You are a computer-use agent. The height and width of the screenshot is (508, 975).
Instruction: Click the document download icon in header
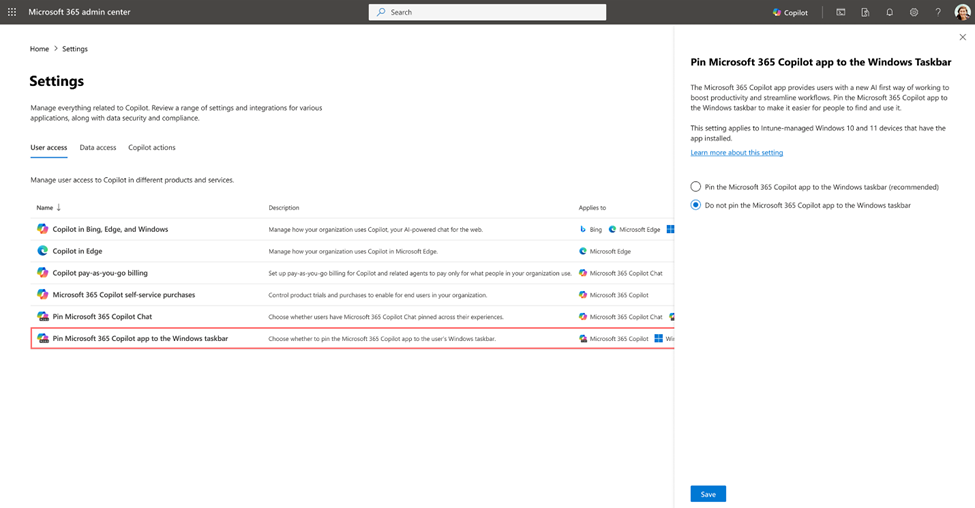coord(865,12)
